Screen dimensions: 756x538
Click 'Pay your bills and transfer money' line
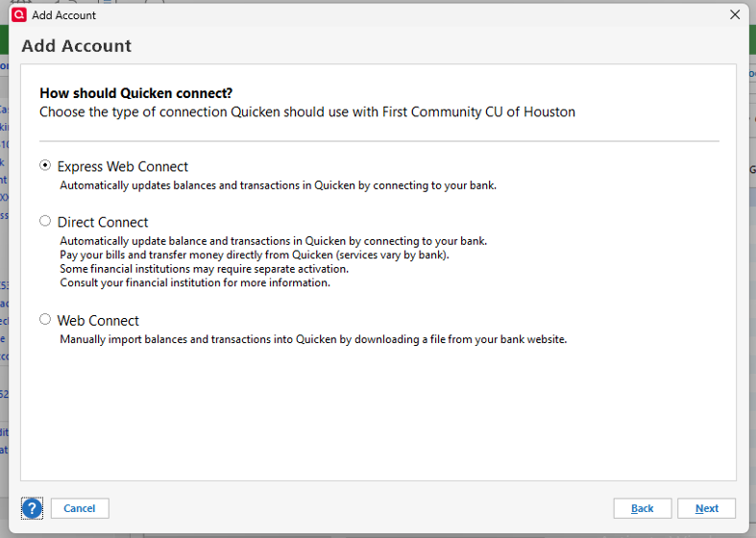tap(255, 255)
